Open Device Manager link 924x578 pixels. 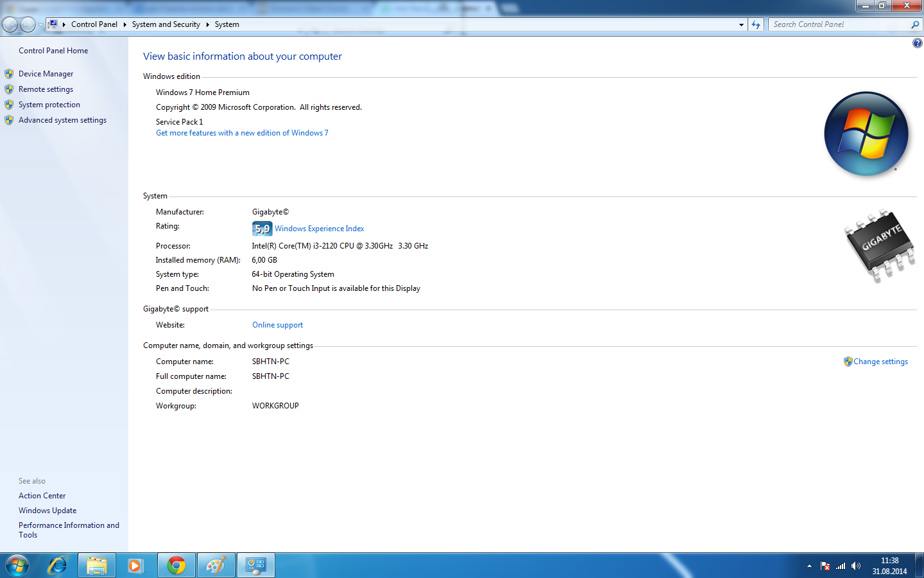point(46,74)
